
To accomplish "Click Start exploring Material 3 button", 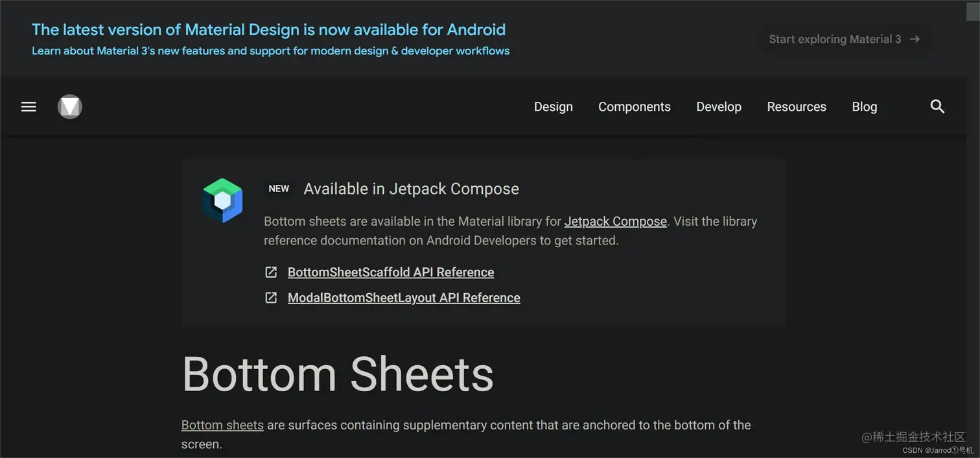I will point(845,39).
